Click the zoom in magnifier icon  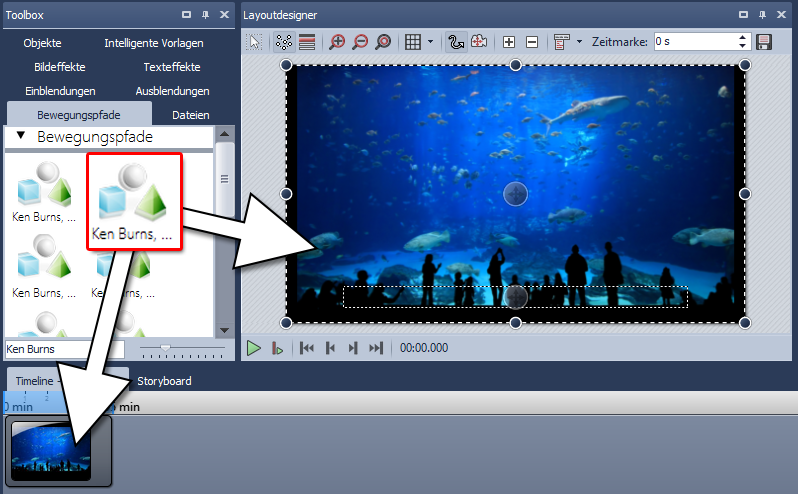click(337, 42)
